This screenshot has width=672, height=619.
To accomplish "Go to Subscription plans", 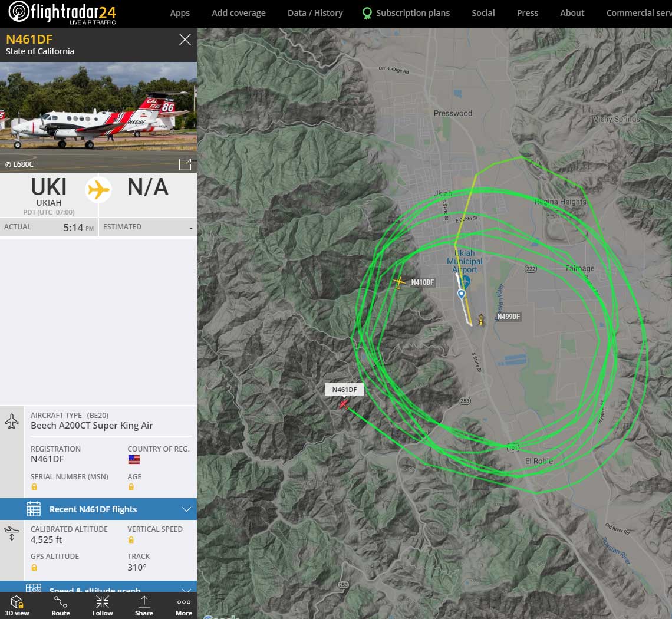I will (406, 13).
